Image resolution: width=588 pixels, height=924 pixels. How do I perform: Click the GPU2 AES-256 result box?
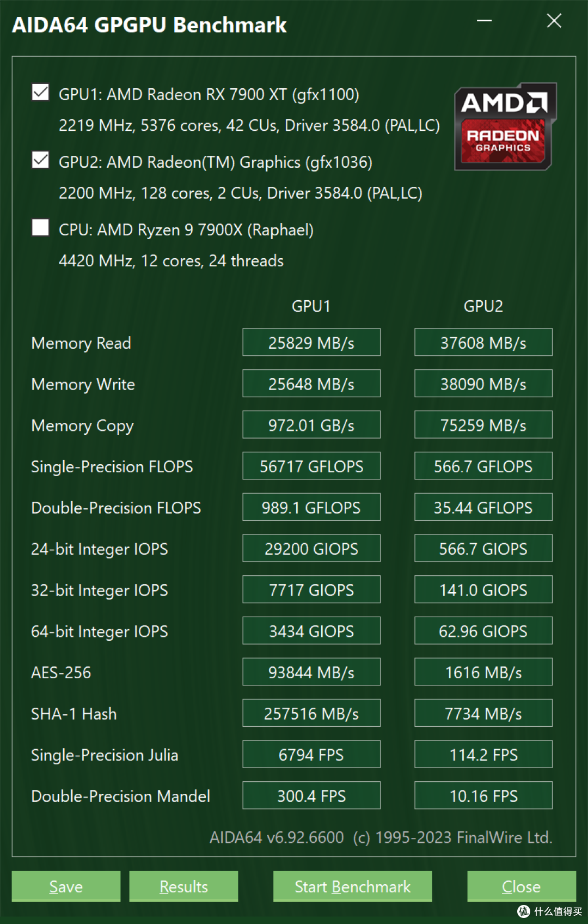pyautogui.click(x=483, y=672)
